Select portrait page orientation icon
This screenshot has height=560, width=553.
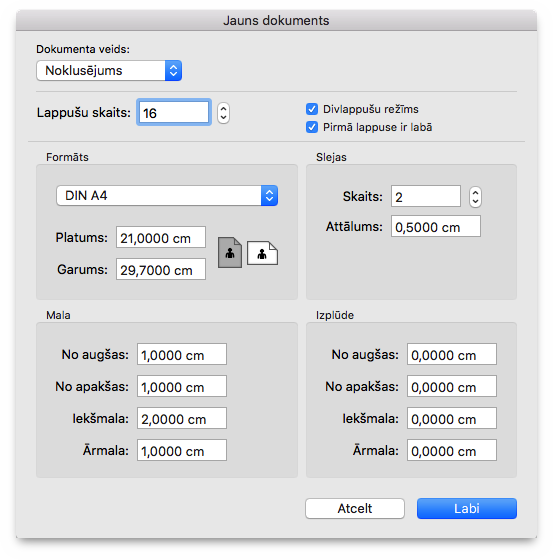(230, 252)
